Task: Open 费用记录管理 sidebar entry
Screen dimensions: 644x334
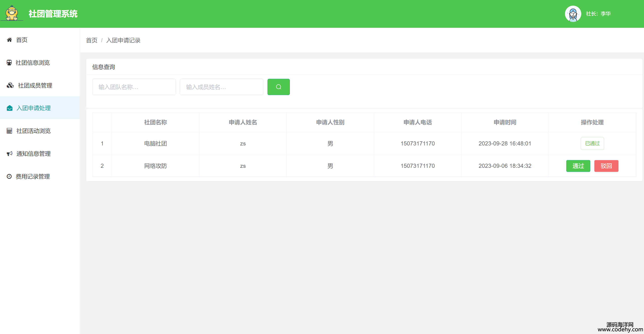Action: (x=40, y=176)
